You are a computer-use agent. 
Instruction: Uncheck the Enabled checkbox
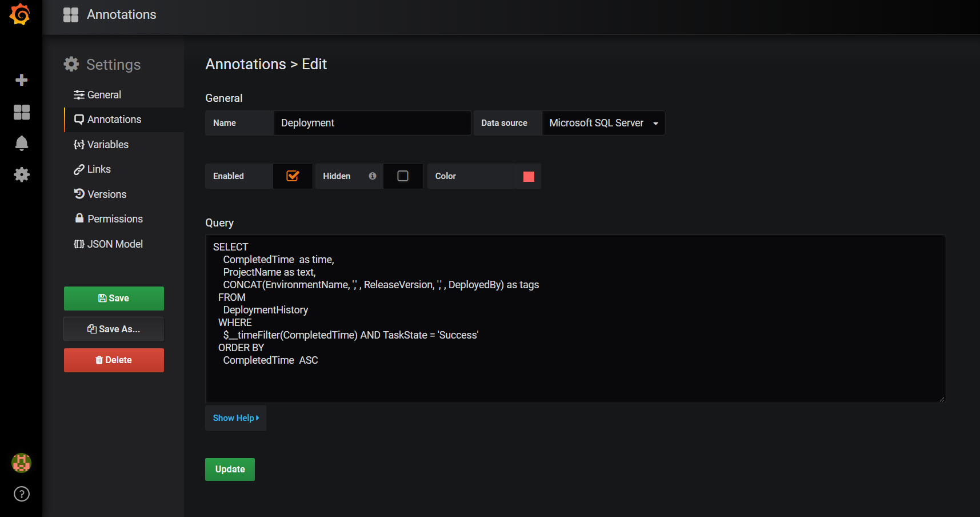click(x=293, y=176)
